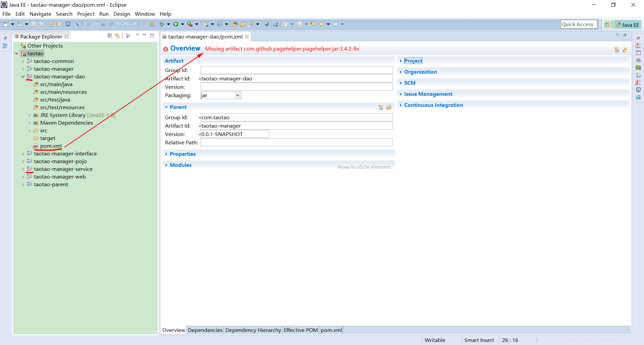
Task: Switch to the pom.xml source tab
Action: click(x=331, y=330)
